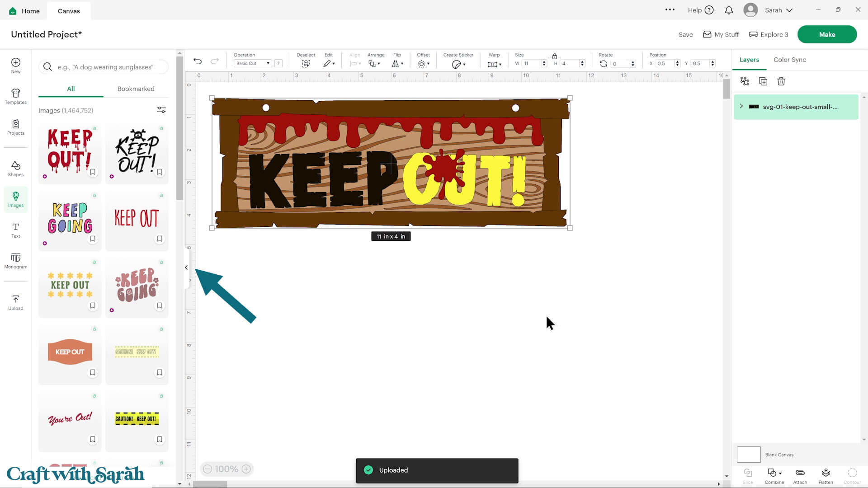Viewport: 868px width, 488px height.
Task: Click the green Make button
Action: (827, 34)
